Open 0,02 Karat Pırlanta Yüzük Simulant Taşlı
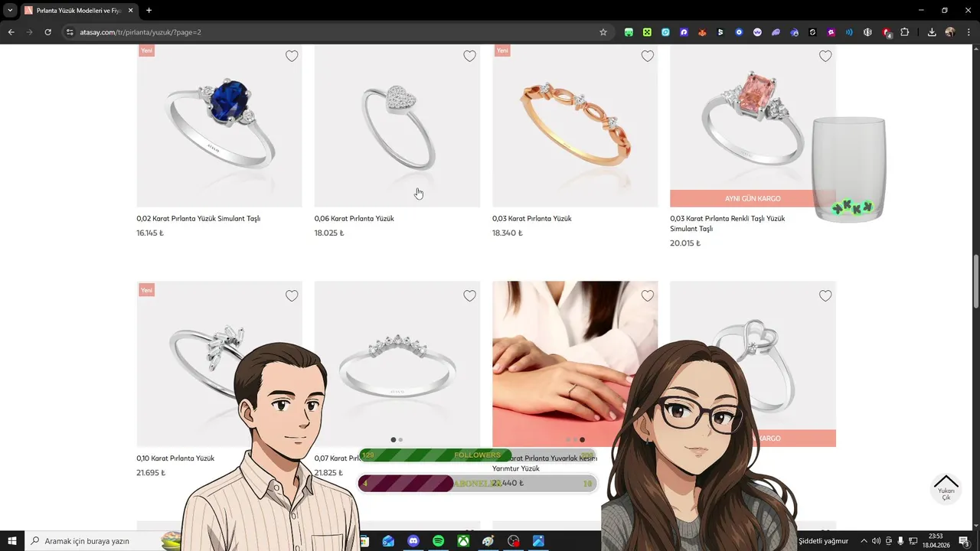Viewport: 980px width, 551px height. tap(198, 219)
